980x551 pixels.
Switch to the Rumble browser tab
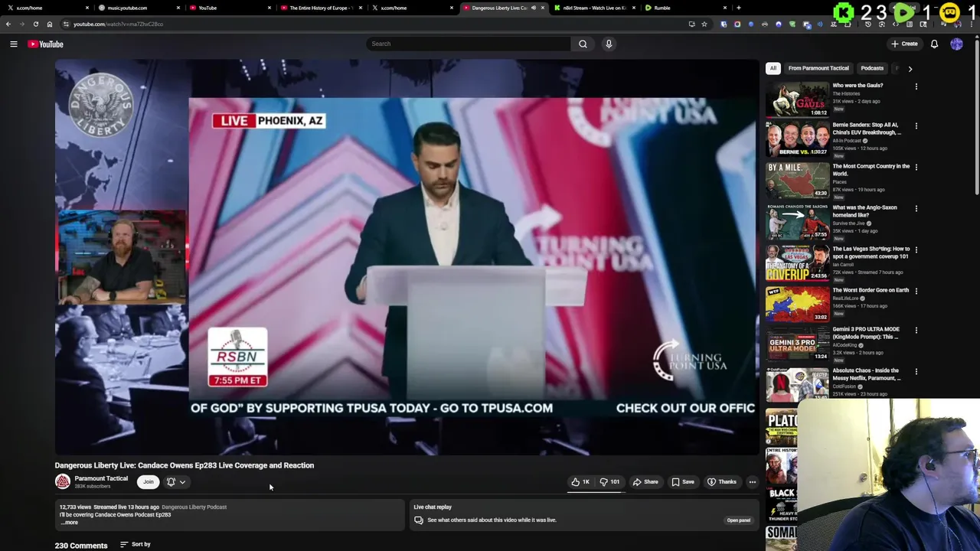tap(684, 8)
